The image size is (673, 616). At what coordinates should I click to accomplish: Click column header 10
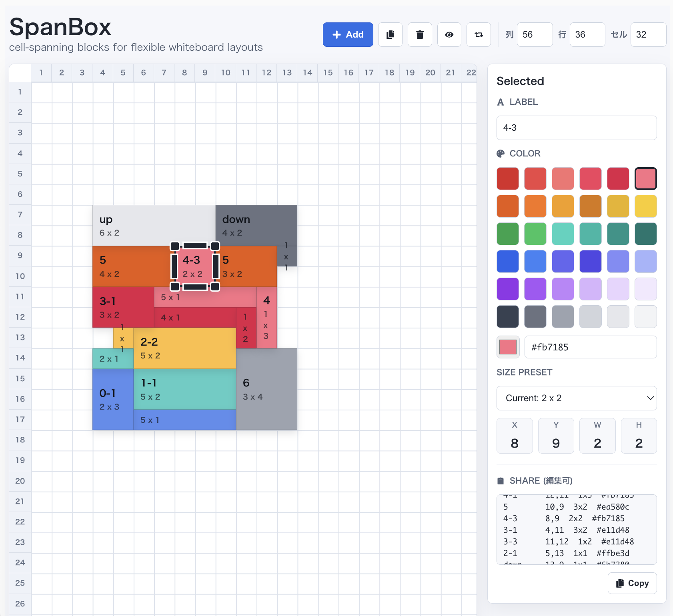click(226, 73)
